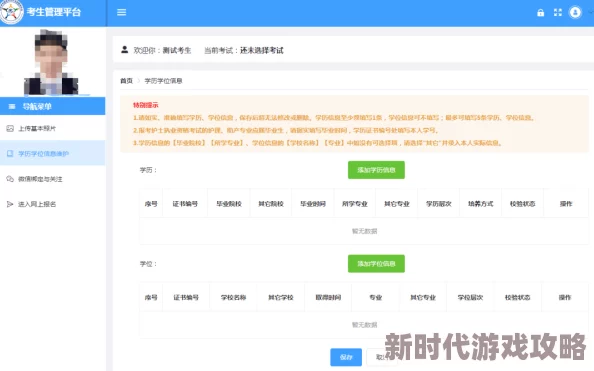Click the arrow icon beside 进入网上报名
594x371 pixels.
[10, 204]
